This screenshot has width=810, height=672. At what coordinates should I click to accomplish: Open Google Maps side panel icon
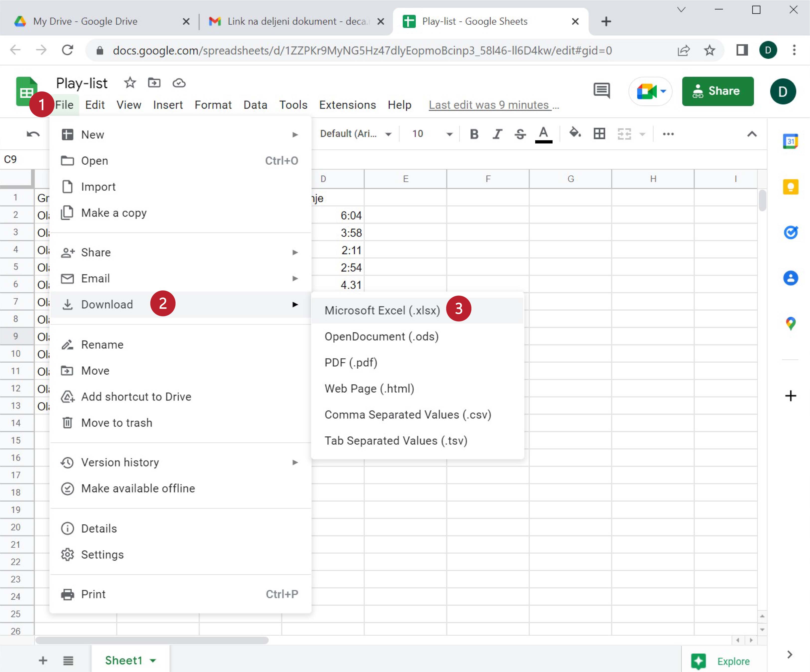(x=790, y=323)
